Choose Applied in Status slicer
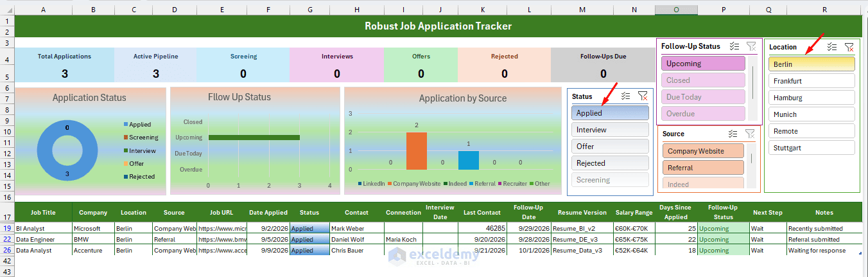Image resolution: width=868 pixels, height=277 pixels. click(x=610, y=113)
